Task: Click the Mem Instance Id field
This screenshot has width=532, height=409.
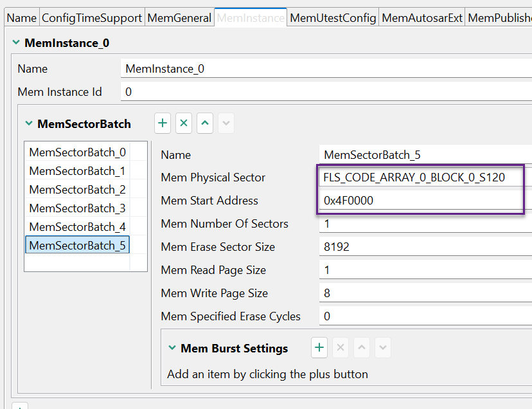Action: 326,92
